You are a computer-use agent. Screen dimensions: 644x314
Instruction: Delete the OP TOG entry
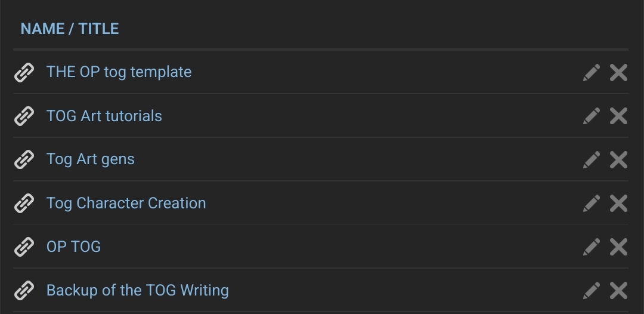(x=618, y=247)
